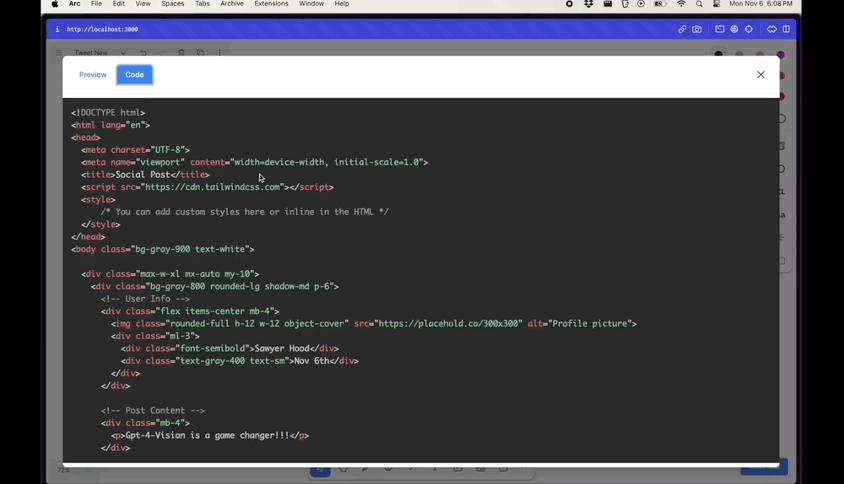Click the body class bg-gray-900 line
844x484 pixels.
point(163,249)
